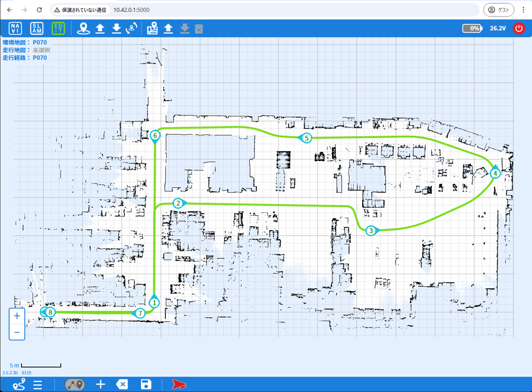Select waypoint 4 on the route
The image size is (532, 392).
pos(495,173)
